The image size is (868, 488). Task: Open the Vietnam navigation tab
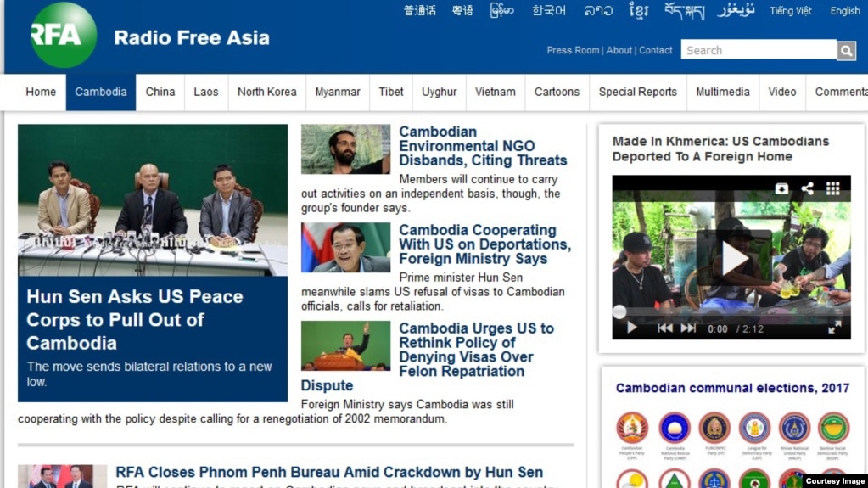495,92
